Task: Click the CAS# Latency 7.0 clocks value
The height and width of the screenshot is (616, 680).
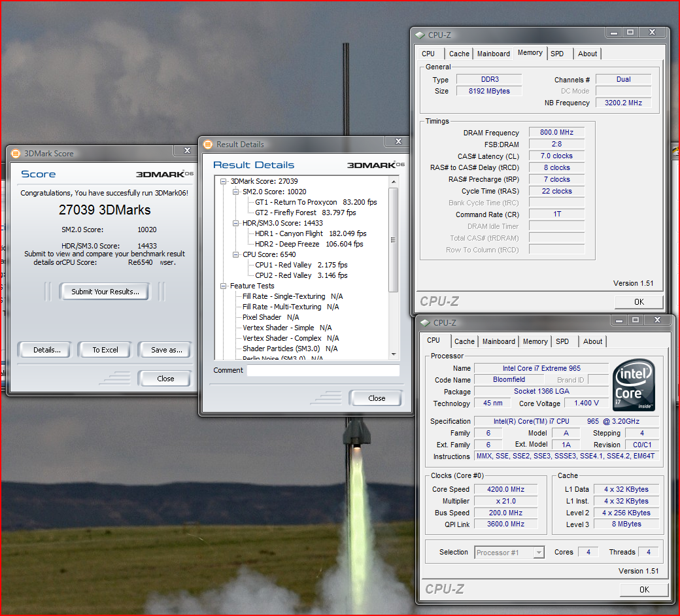Action: 556,156
